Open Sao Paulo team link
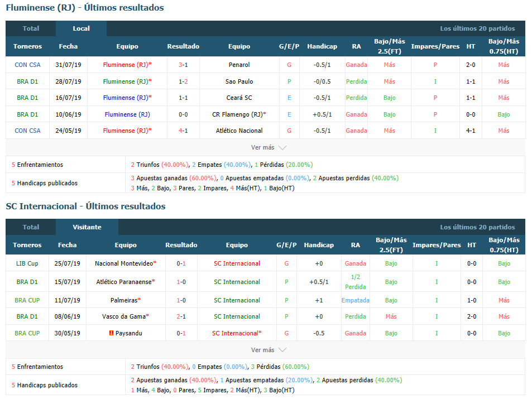This screenshot has height=399, width=532. click(239, 81)
